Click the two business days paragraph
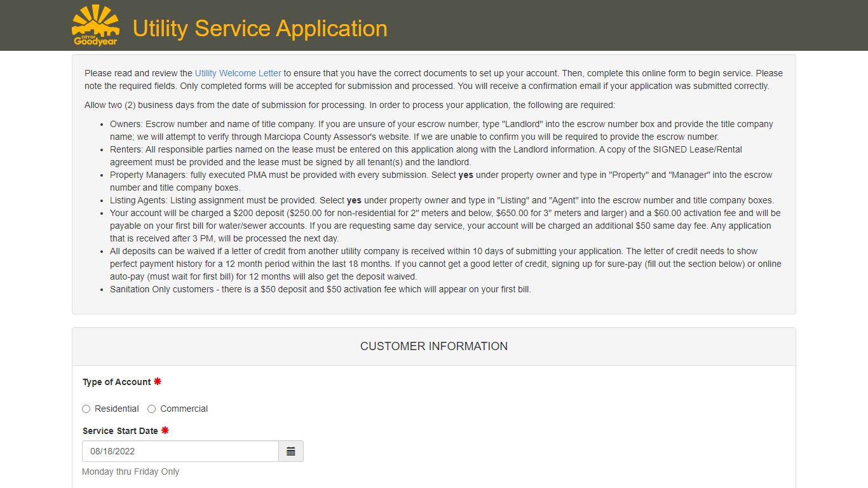The image size is (868, 488). (x=349, y=105)
